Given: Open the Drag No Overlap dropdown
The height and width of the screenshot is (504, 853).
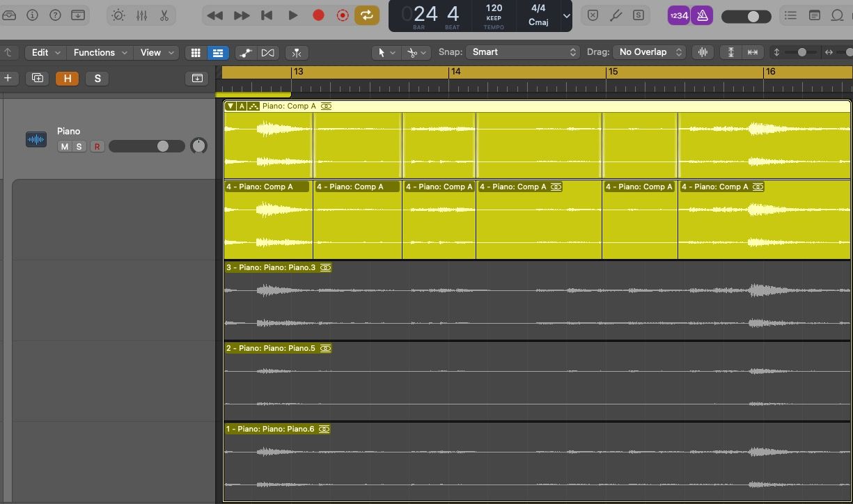Looking at the screenshot, I should click(x=650, y=52).
